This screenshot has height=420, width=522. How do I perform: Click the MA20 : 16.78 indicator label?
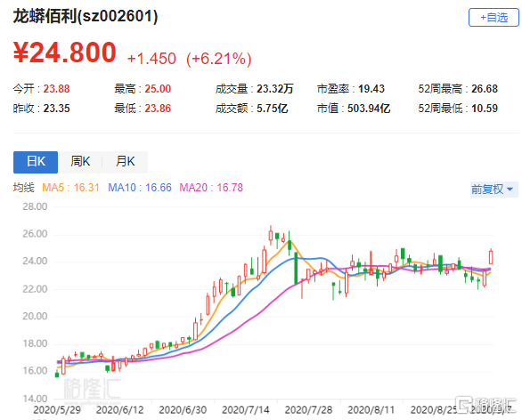(x=211, y=188)
